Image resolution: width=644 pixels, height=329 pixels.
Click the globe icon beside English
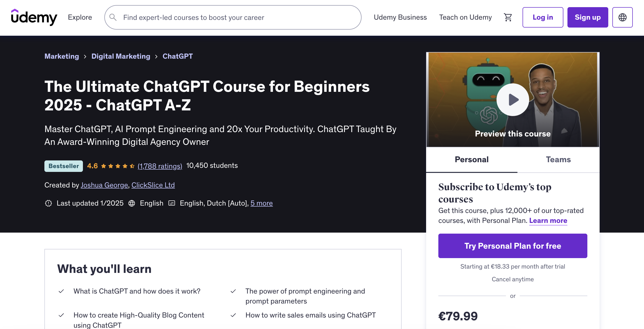pos(132,203)
